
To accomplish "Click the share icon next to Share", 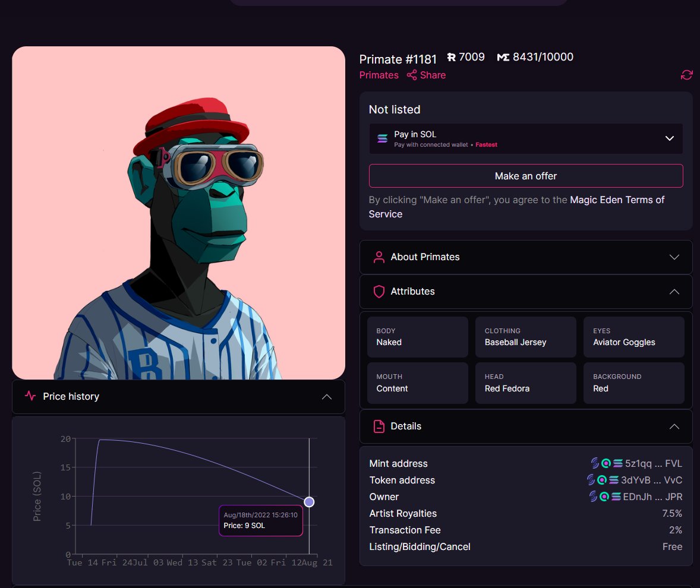I will [x=412, y=75].
